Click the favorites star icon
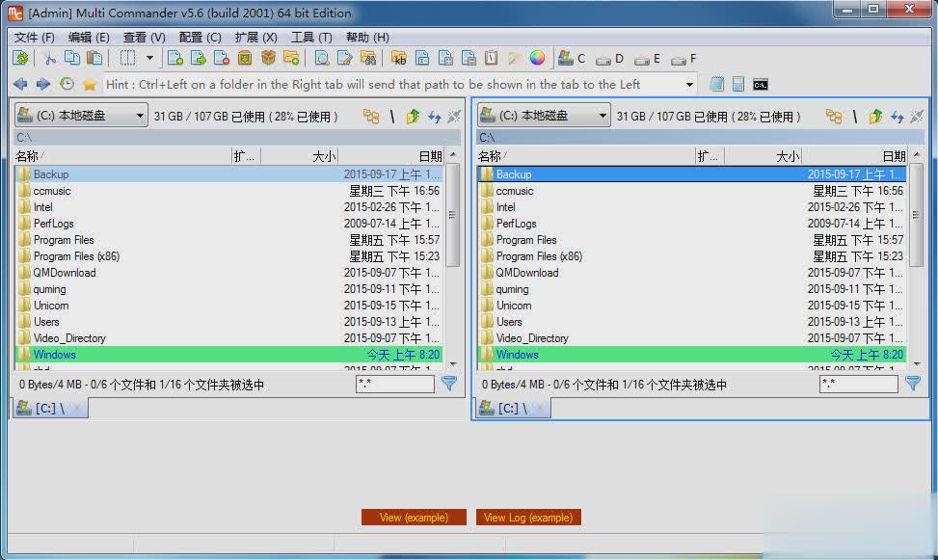The height and width of the screenshot is (560, 938). click(x=89, y=85)
